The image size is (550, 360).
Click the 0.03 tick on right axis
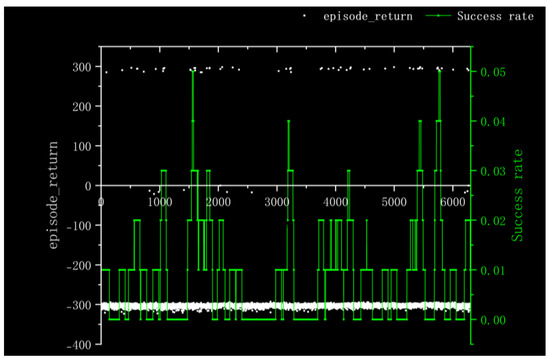point(493,172)
